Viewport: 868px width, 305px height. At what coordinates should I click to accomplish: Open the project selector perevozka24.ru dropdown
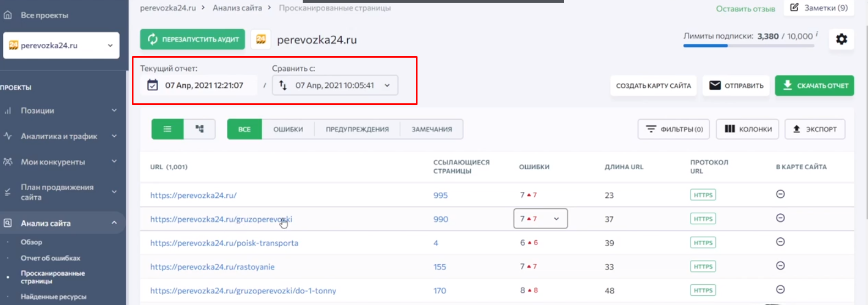point(61,45)
